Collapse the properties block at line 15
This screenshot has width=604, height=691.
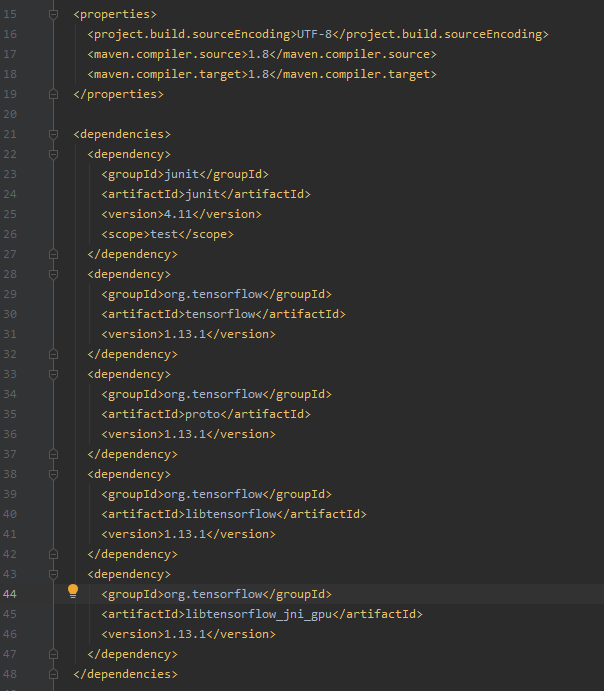(x=53, y=15)
